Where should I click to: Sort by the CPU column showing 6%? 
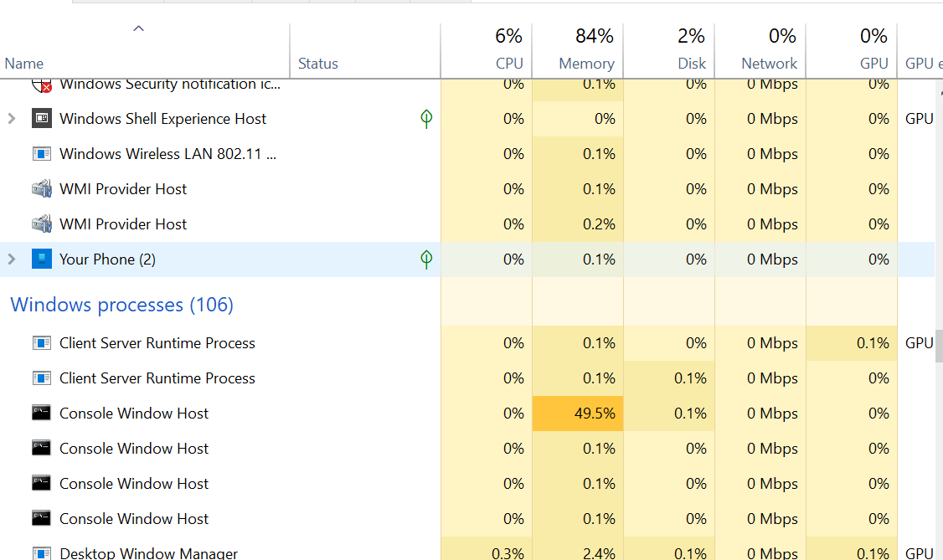click(x=486, y=49)
